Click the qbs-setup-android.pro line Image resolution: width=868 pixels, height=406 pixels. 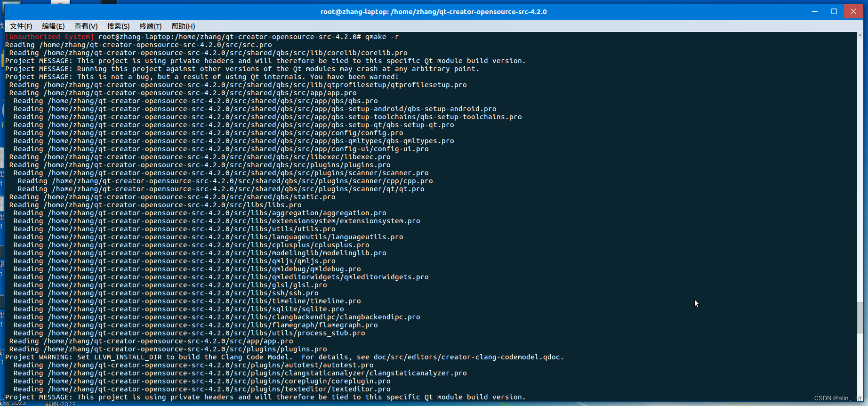(255, 109)
